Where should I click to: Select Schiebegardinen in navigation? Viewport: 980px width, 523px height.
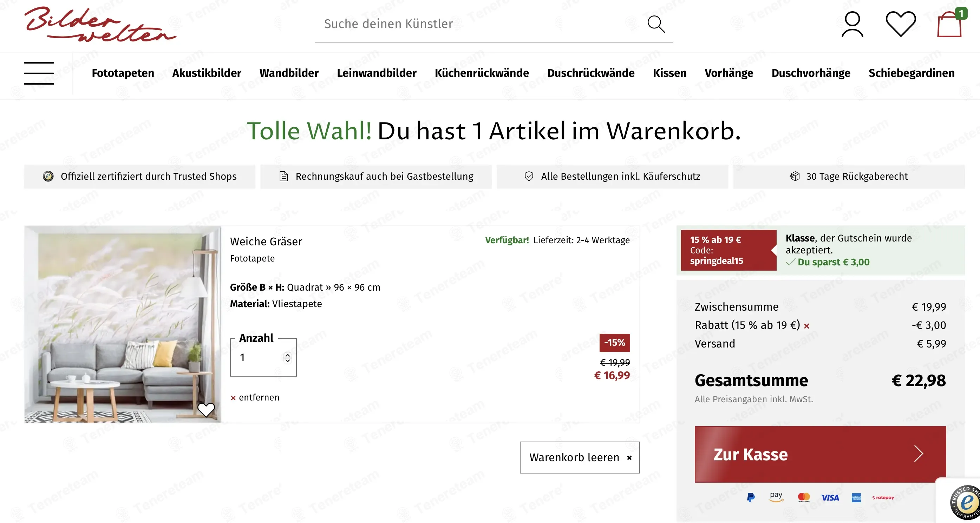coord(911,73)
